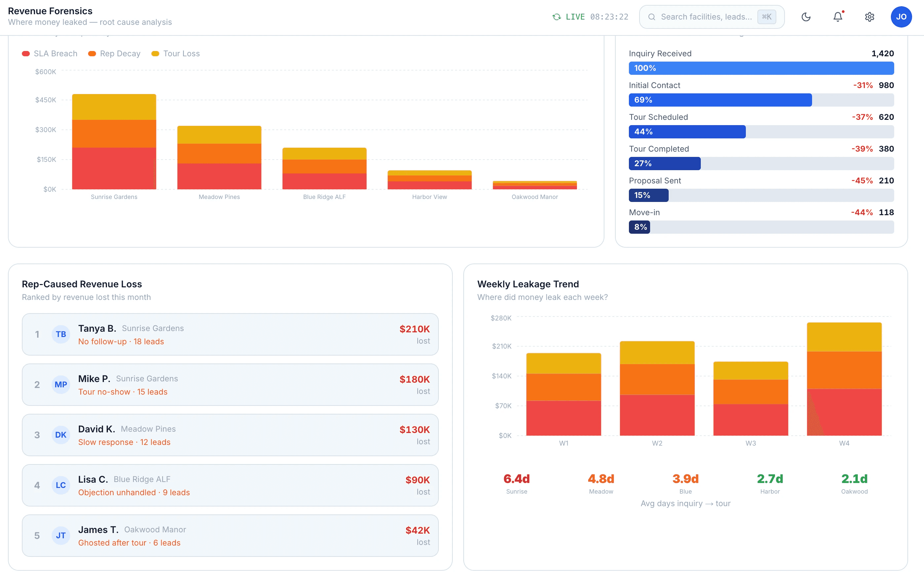The width and height of the screenshot is (924, 578).
Task: Click the live refresh sync icon
Action: click(556, 17)
